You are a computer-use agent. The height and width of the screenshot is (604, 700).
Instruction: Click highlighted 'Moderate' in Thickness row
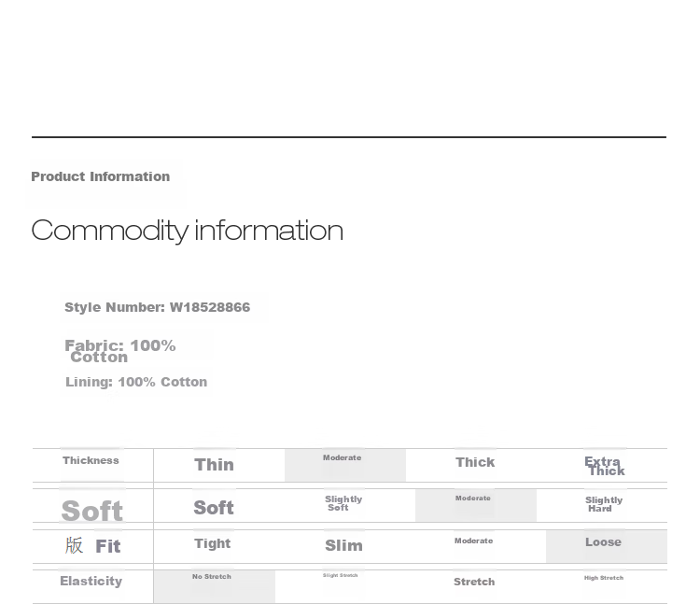pos(342,458)
